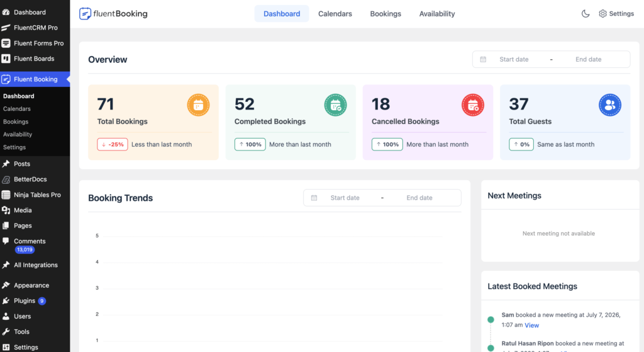Click Comments count badge 13,019

coord(25,249)
